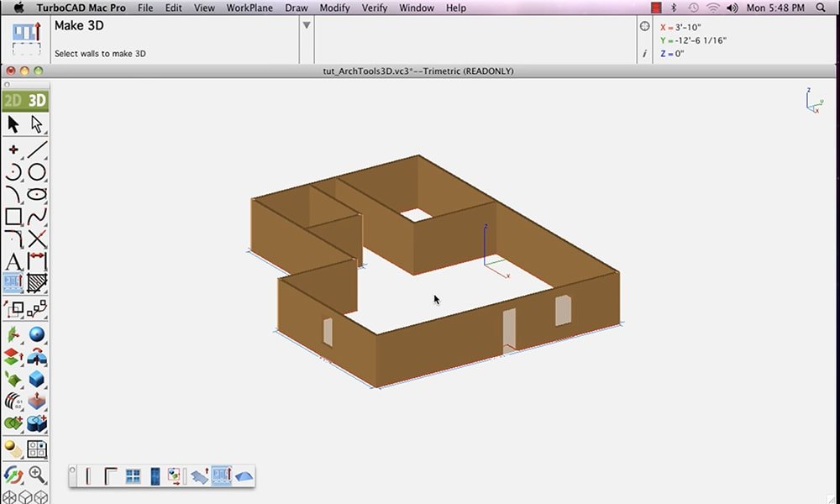Select the Door tool in architecture toolbar
This screenshot has height=504, width=840.
[x=155, y=476]
